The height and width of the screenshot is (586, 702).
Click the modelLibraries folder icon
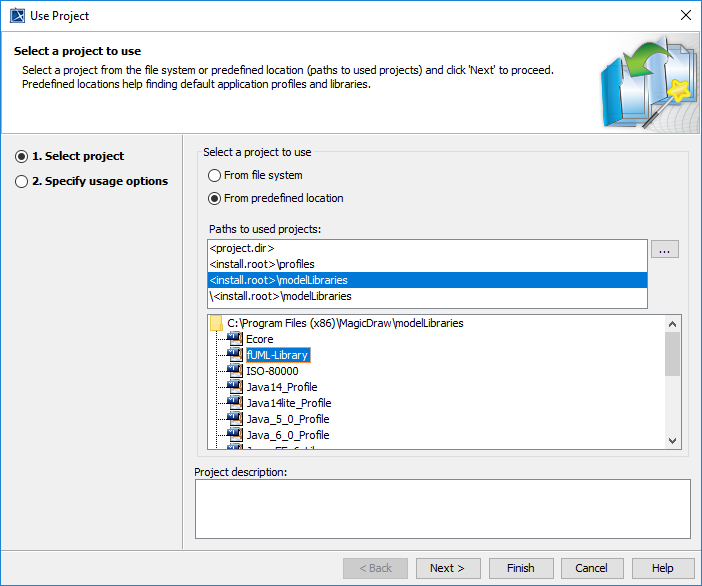(216, 323)
